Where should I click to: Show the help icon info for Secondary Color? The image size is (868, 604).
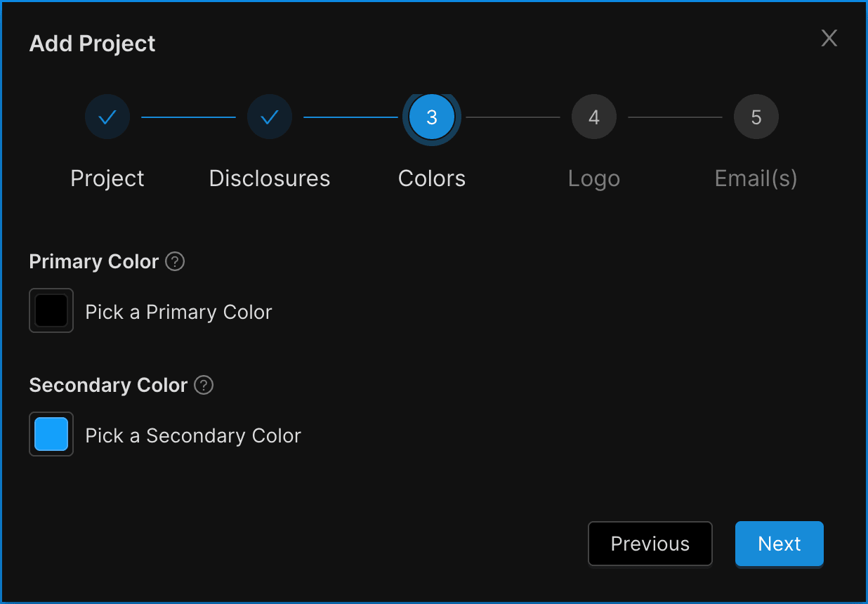click(x=204, y=386)
